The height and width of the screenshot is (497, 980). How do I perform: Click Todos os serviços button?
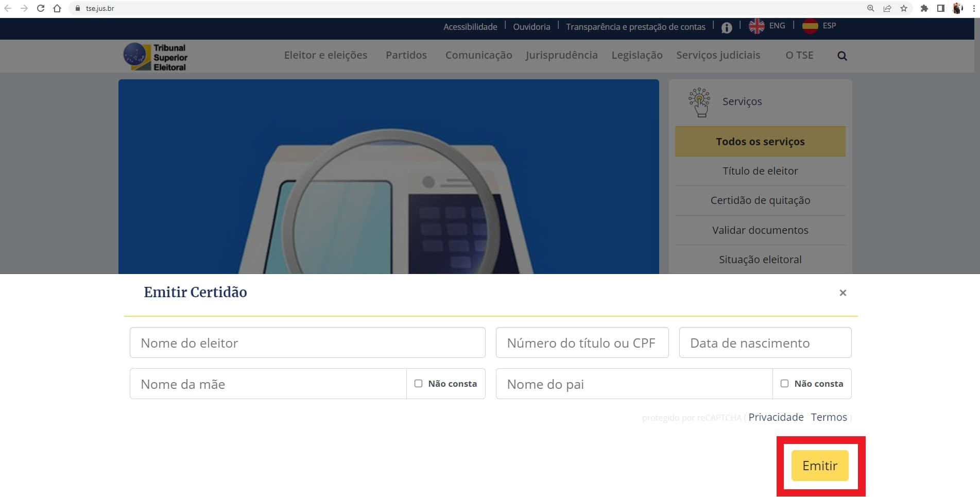(x=760, y=142)
